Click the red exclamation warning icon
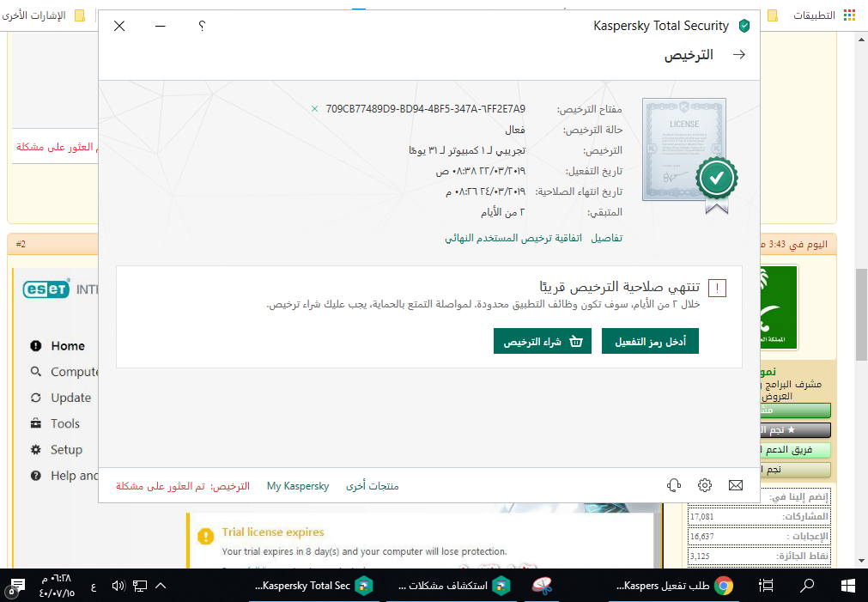 (717, 288)
